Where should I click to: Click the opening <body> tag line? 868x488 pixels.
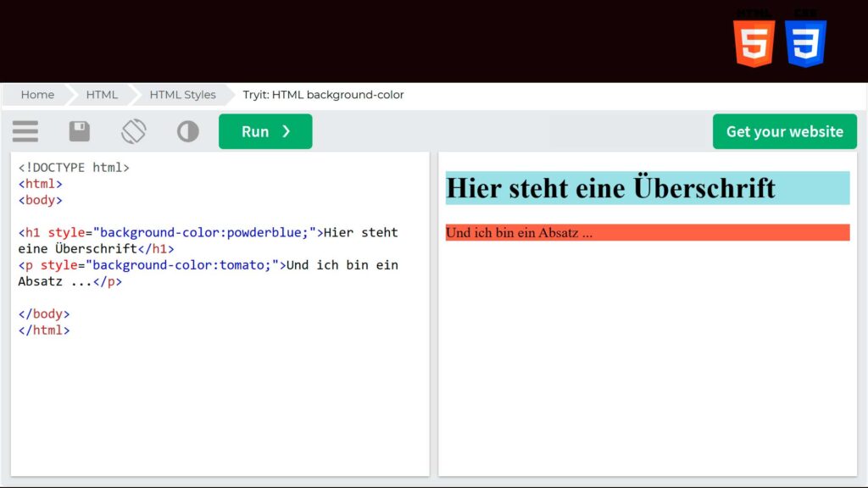40,200
